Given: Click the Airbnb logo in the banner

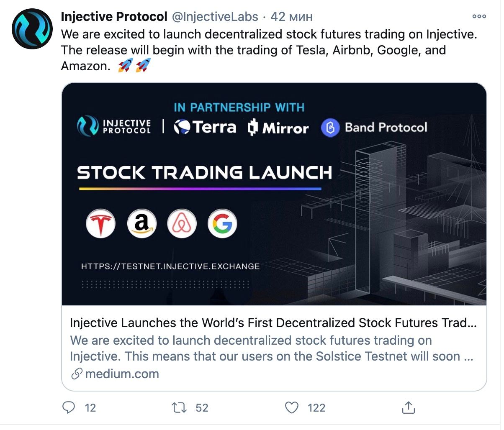Looking at the screenshot, I should click(182, 224).
